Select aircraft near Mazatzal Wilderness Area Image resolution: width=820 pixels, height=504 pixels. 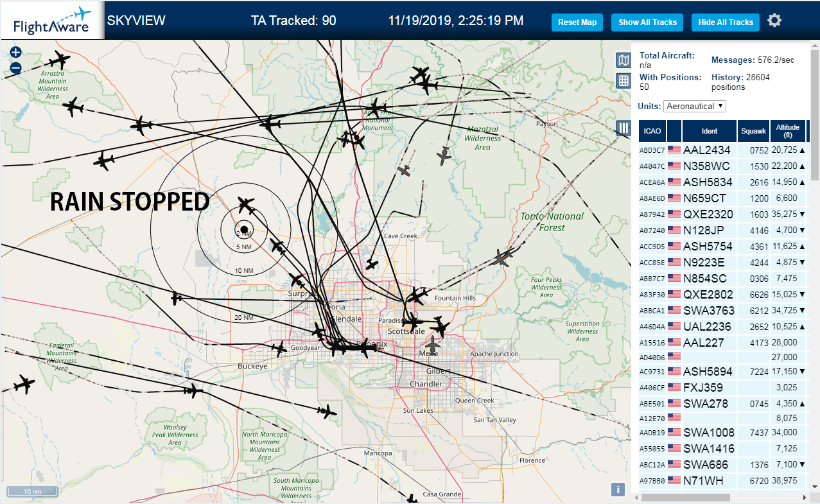pos(444,155)
